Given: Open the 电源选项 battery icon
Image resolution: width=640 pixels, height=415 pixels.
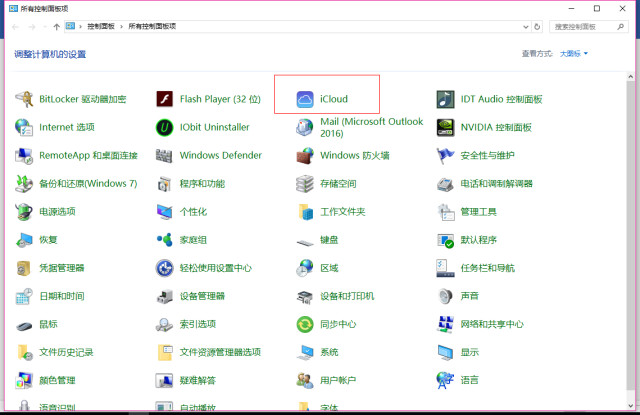Looking at the screenshot, I should 24,212.
